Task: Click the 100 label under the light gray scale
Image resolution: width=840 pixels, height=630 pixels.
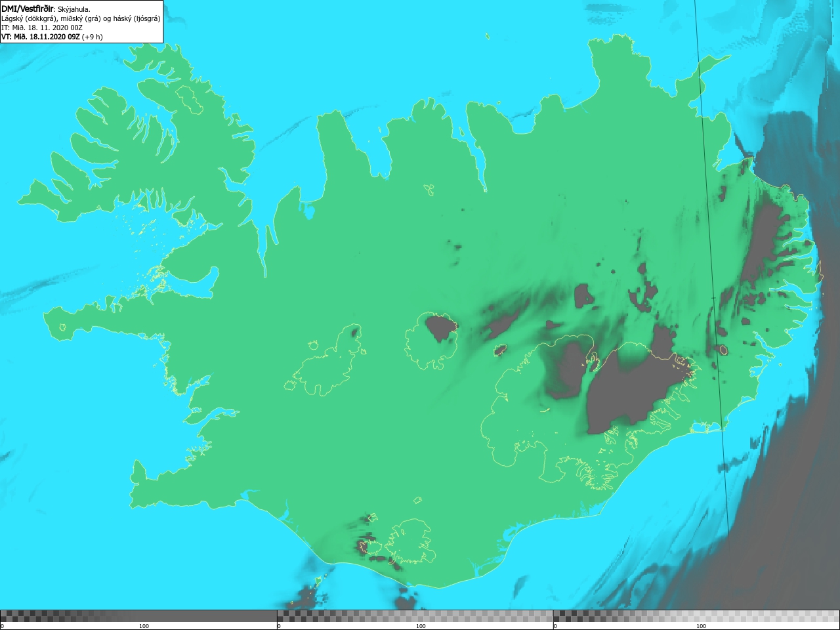Action: [701, 626]
